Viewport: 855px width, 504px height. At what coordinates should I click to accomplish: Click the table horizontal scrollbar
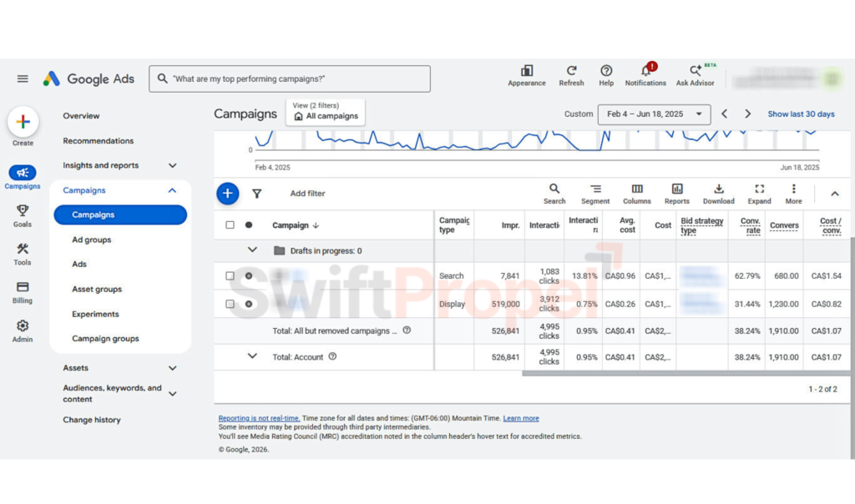[x=686, y=374]
